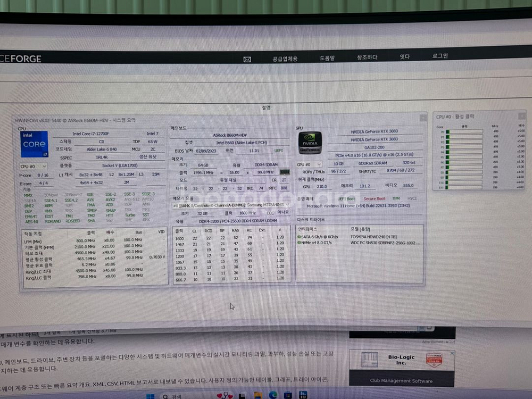The image size is (532, 399).
Task: Click the SourceForge logo in the header
Action: coord(21,59)
